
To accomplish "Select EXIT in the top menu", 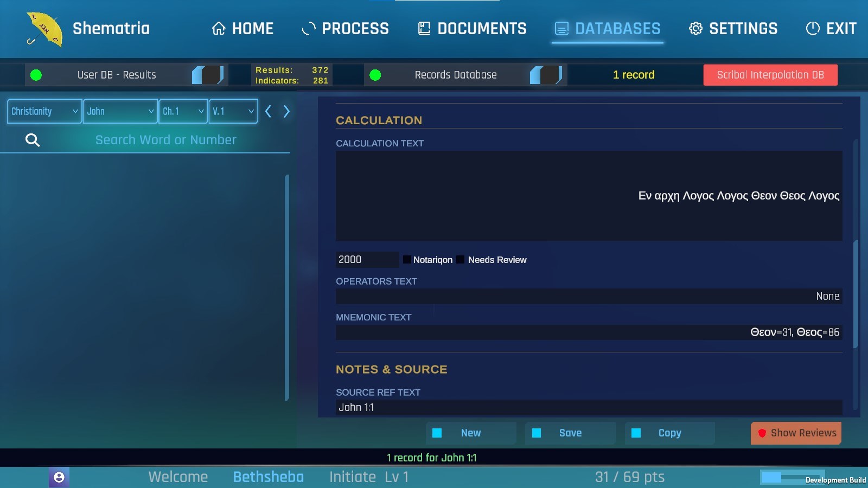I will (831, 28).
